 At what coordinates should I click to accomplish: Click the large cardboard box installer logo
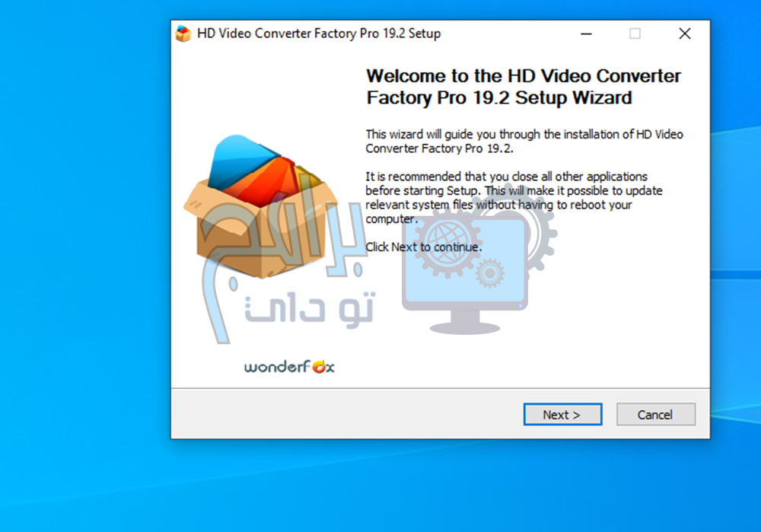coord(262,207)
